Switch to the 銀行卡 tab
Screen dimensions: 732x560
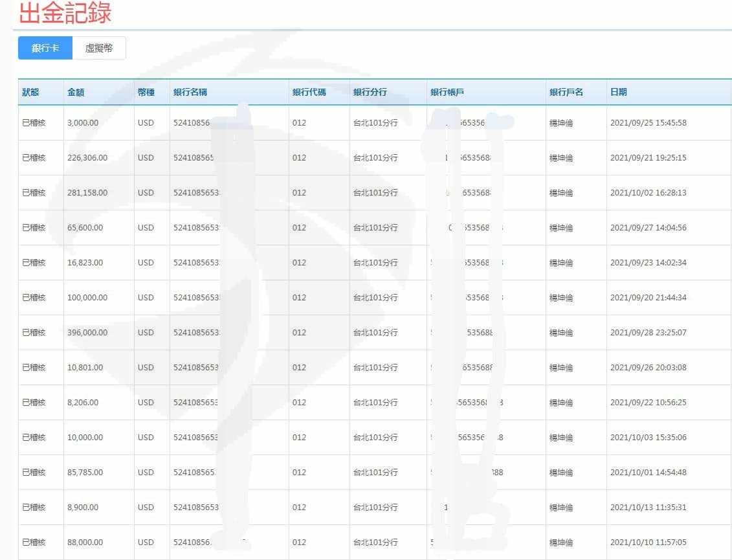(45, 48)
